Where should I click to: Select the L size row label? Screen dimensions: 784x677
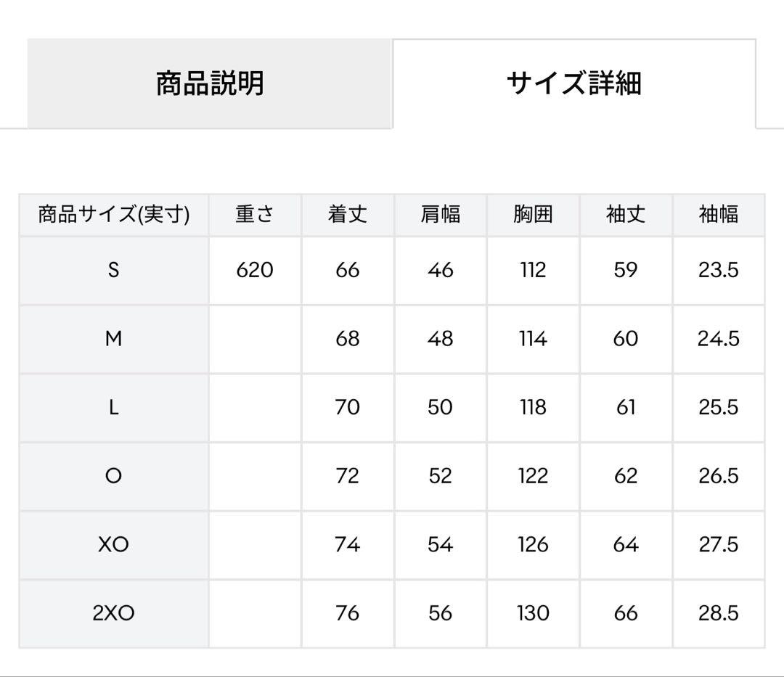114,407
